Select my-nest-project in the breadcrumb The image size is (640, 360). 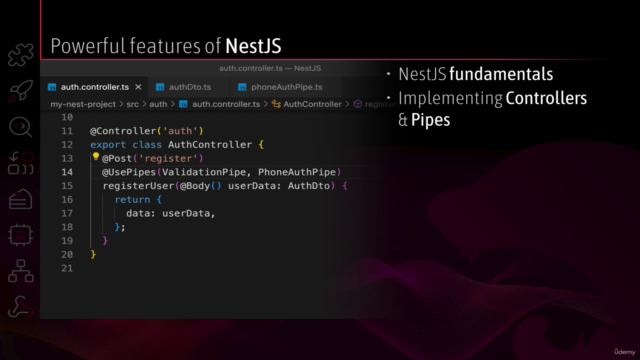[83, 104]
